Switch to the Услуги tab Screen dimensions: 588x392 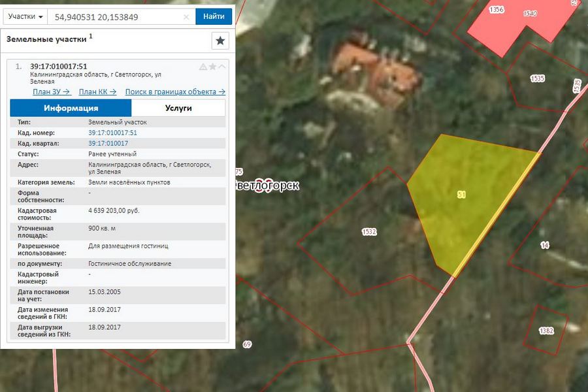pos(178,108)
